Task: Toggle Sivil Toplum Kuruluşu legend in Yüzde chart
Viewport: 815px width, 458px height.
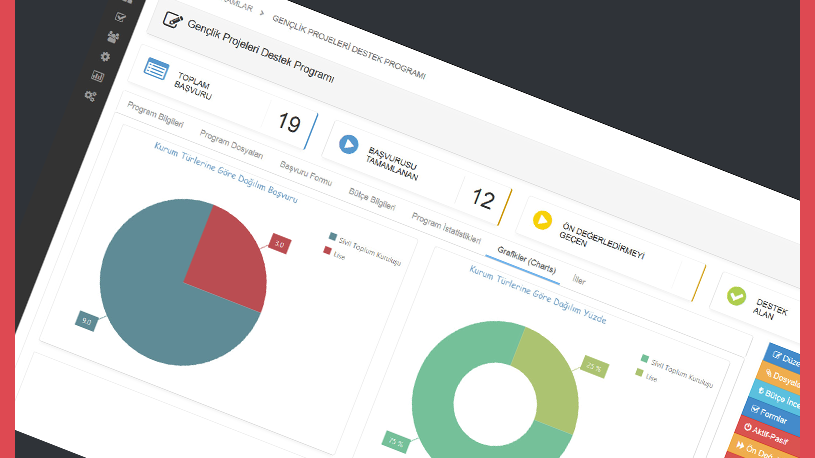Action: coord(677,371)
